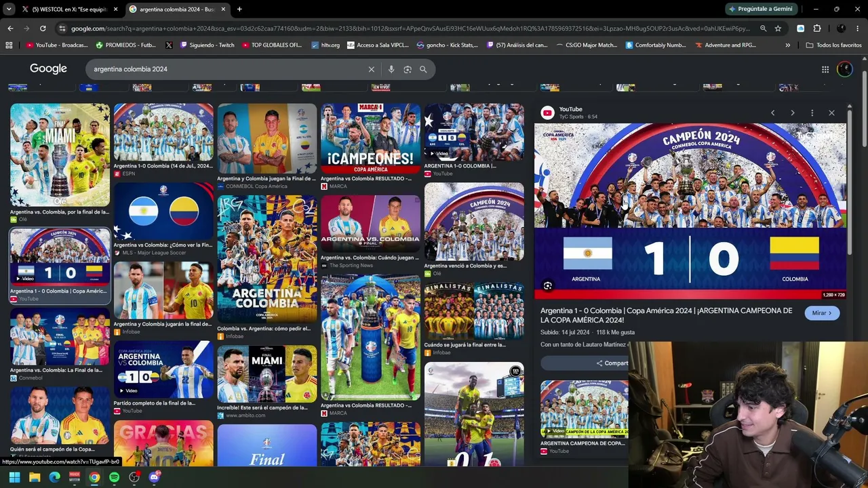Open Voicemeeter from the taskbar

pos(75,478)
